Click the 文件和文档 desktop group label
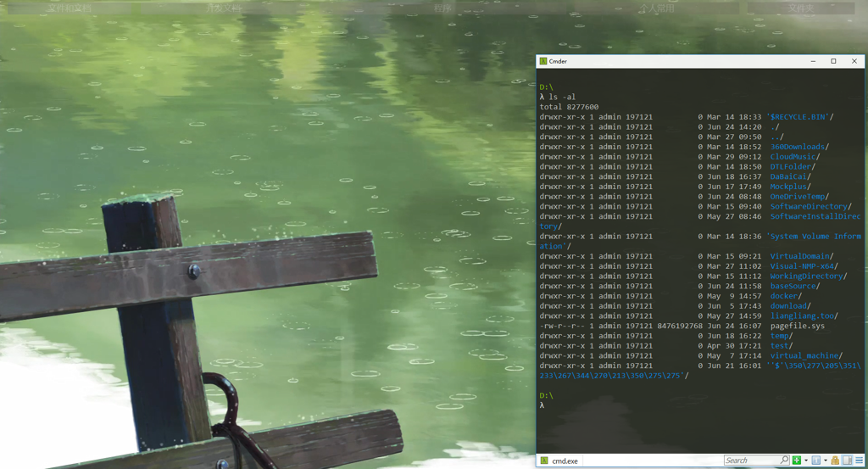 click(x=70, y=8)
